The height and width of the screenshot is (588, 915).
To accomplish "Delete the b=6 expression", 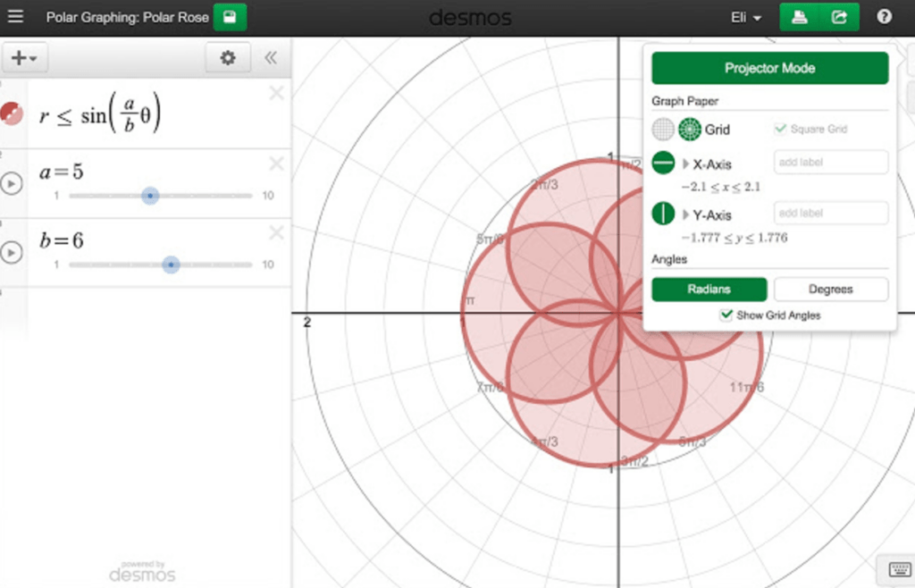I will pos(277,233).
